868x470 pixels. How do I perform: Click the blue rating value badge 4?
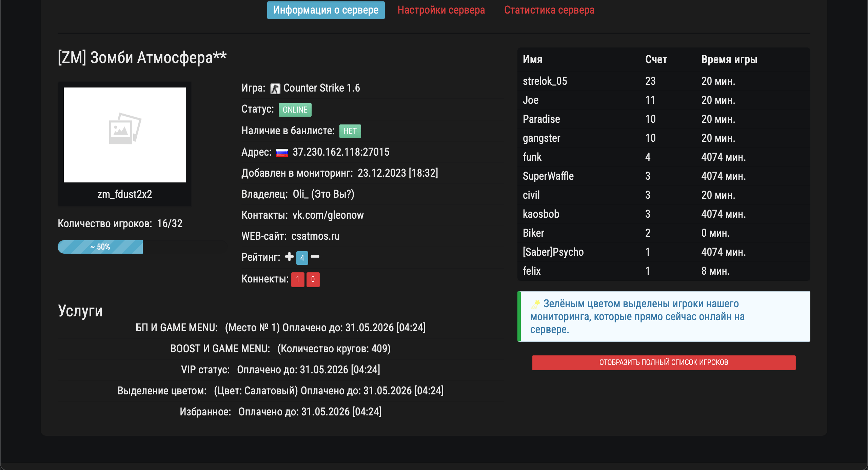[x=302, y=258]
